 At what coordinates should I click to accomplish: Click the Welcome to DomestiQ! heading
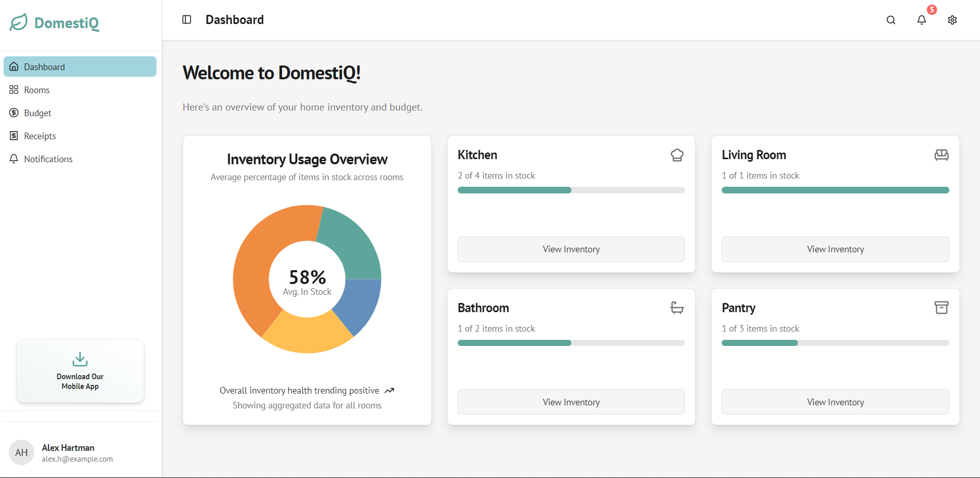coord(272,73)
